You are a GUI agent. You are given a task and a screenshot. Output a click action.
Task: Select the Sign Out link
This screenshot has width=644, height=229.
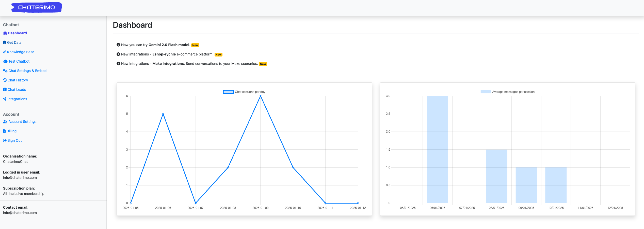(x=15, y=140)
